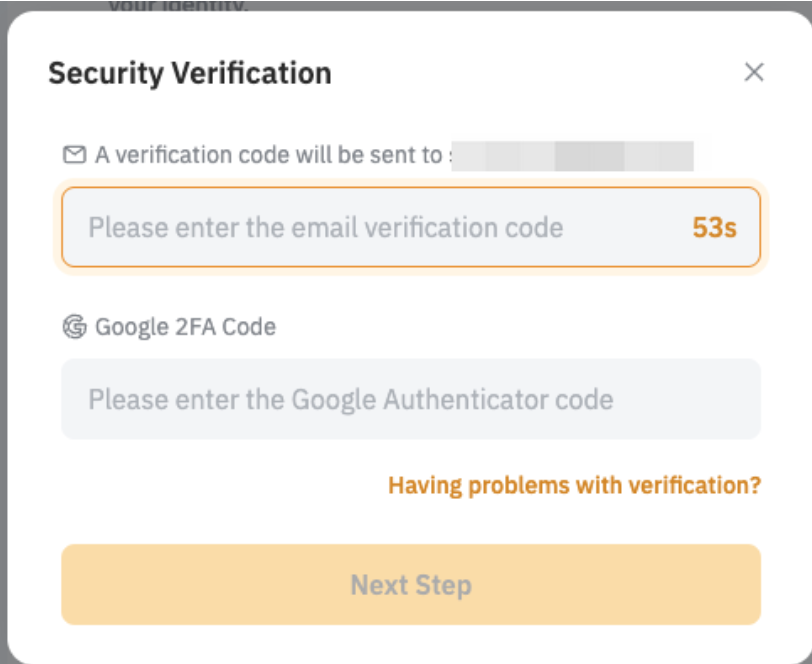
Task: Get help with verification problems
Action: click(574, 486)
